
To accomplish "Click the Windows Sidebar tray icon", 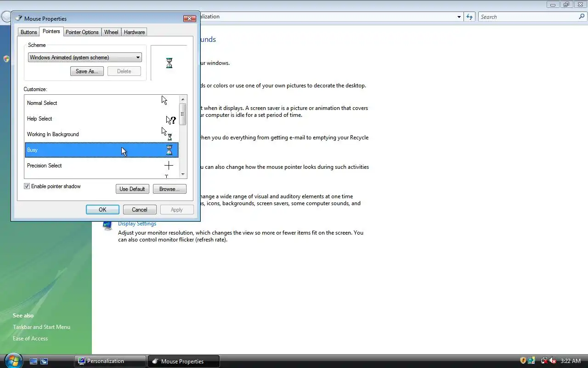I will [531, 361].
